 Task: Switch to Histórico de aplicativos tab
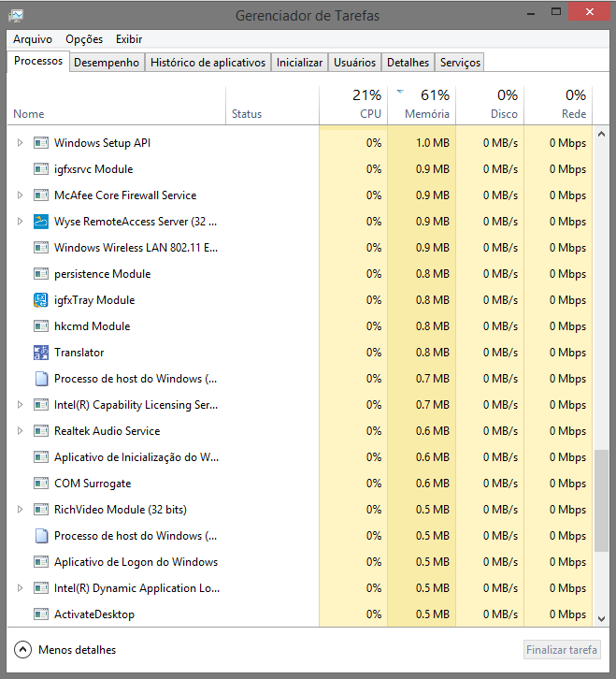click(x=208, y=63)
